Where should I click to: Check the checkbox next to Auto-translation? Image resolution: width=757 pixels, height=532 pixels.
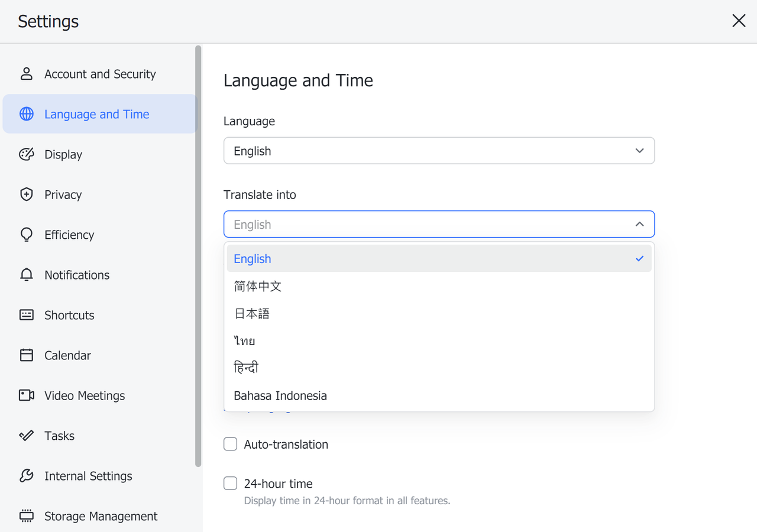point(230,443)
